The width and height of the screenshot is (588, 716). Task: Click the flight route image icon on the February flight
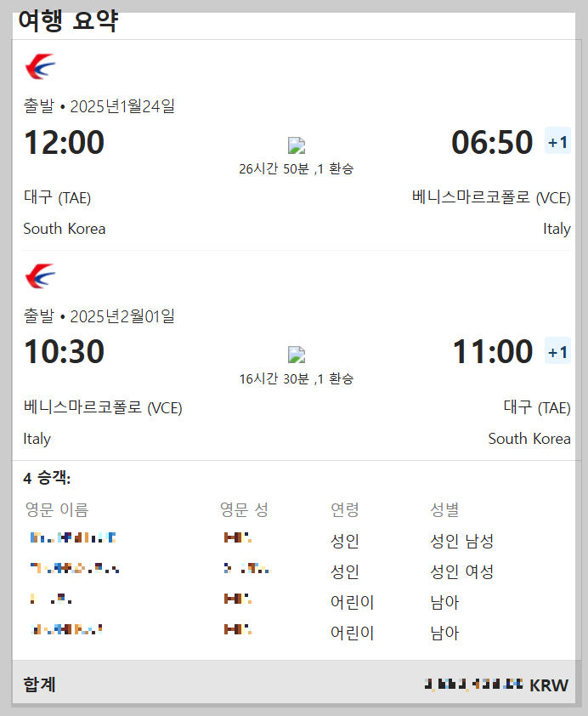pos(296,354)
